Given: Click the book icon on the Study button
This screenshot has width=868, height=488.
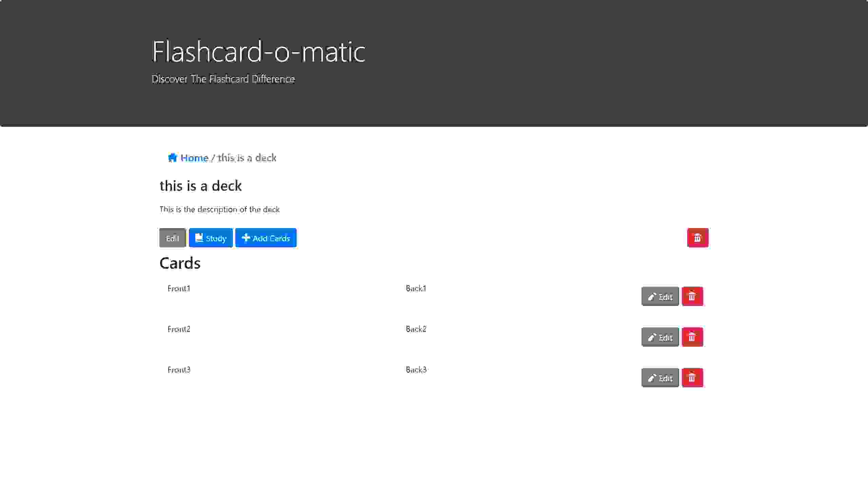Looking at the screenshot, I should click(199, 238).
